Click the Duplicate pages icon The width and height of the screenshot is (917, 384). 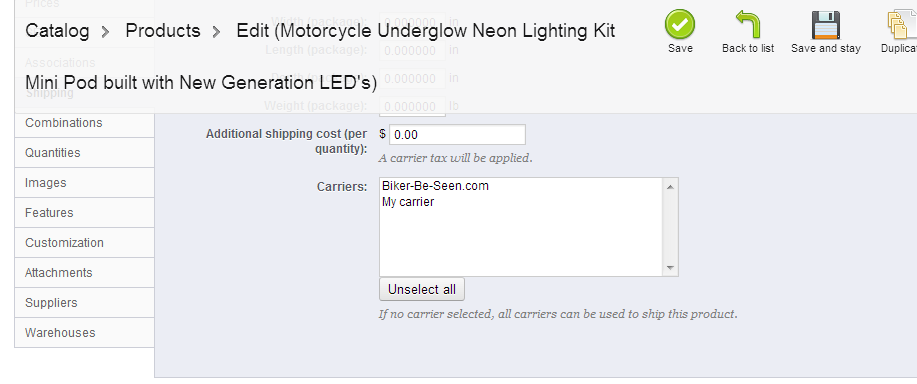click(x=902, y=25)
